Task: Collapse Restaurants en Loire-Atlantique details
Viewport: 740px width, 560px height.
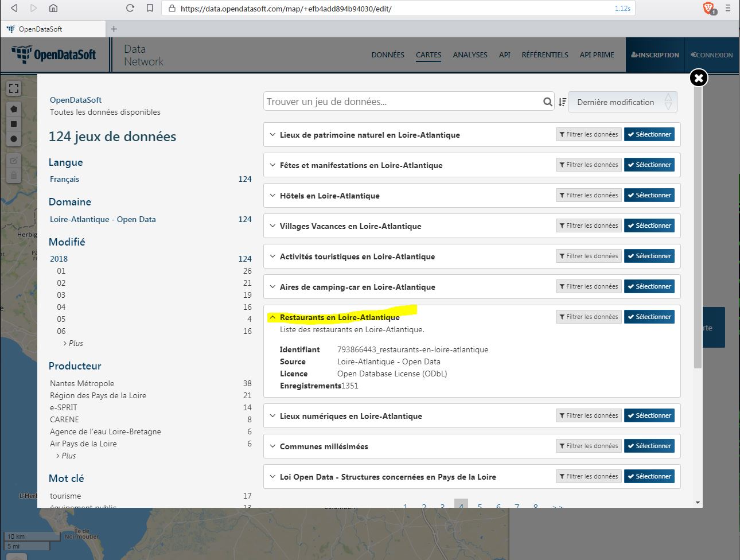Action: pyautogui.click(x=273, y=317)
